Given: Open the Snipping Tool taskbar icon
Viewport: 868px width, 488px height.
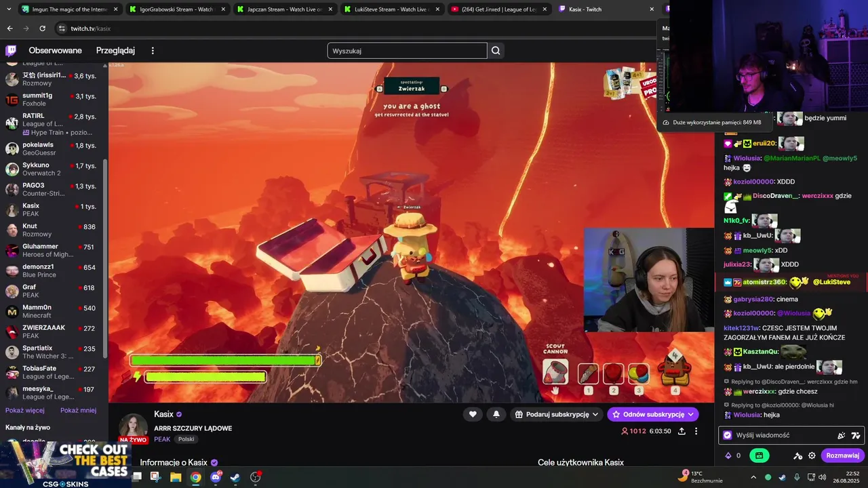Looking at the screenshot, I should [x=155, y=477].
